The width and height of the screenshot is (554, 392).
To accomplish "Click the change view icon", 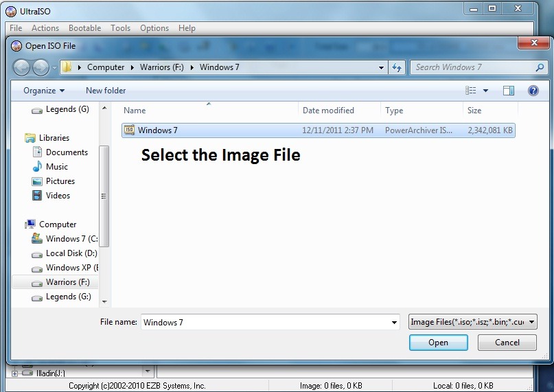I will pos(471,91).
